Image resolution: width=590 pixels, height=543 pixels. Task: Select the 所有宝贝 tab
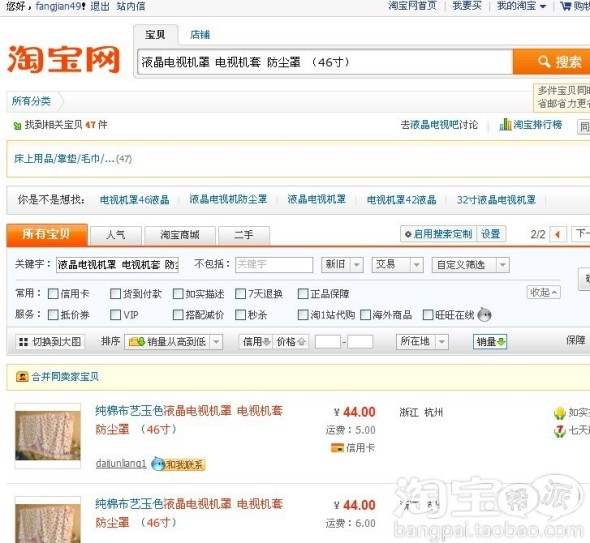coord(47,234)
